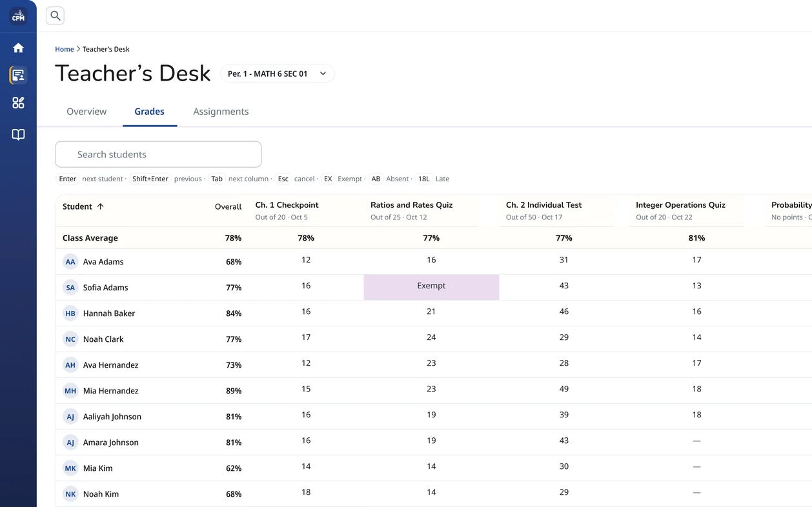Click the magnifier search button
812x507 pixels.
[x=56, y=16]
